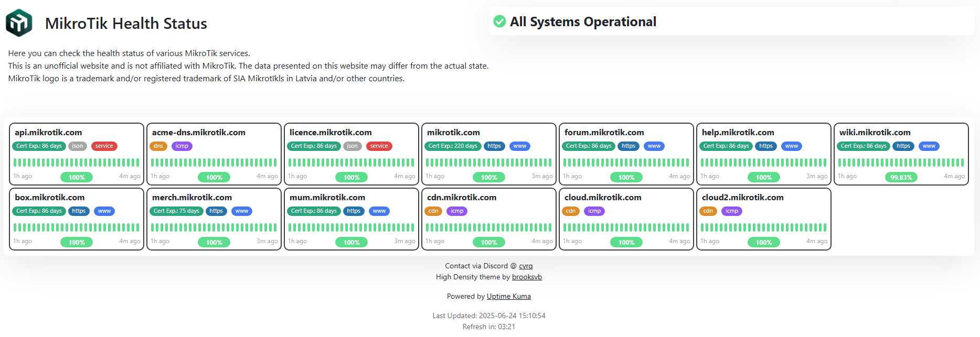Click the https tag on forum.mikrotik.com

[629, 146]
